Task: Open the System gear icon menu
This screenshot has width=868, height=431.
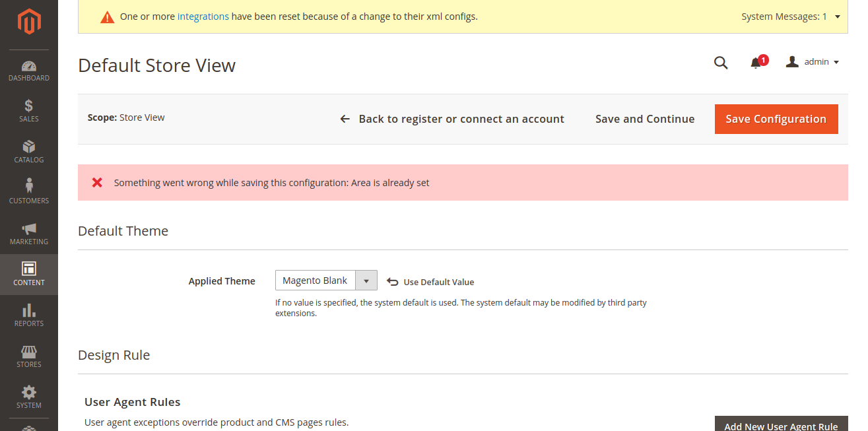Action: (29, 392)
